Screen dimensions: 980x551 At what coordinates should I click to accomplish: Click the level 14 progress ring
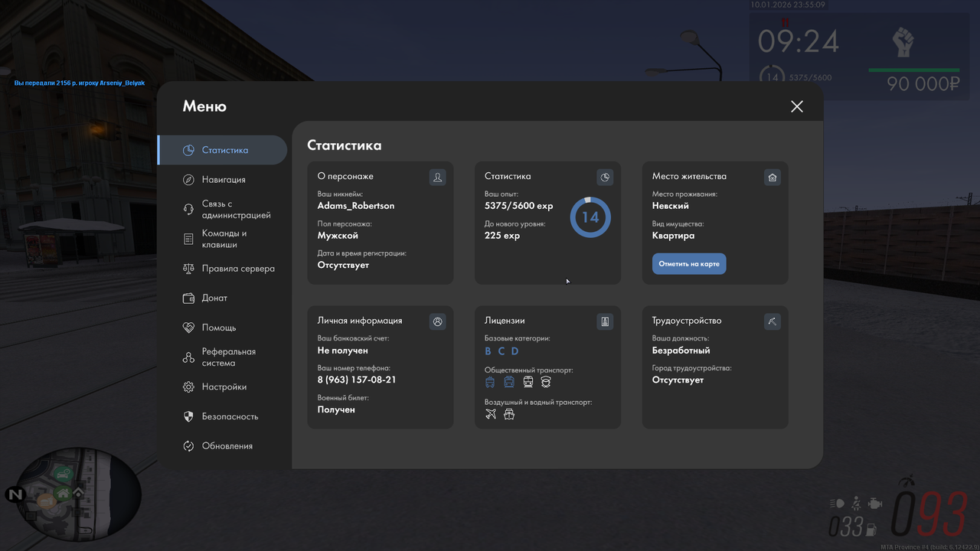tap(590, 217)
